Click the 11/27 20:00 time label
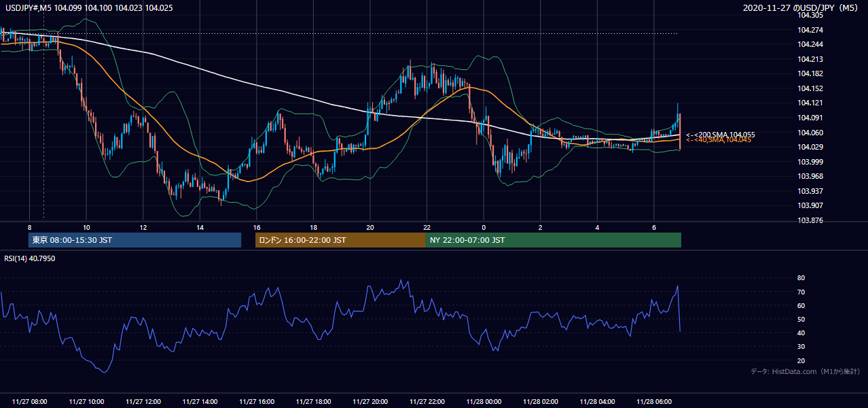Viewport: 868px width, 408px height. pos(370,402)
